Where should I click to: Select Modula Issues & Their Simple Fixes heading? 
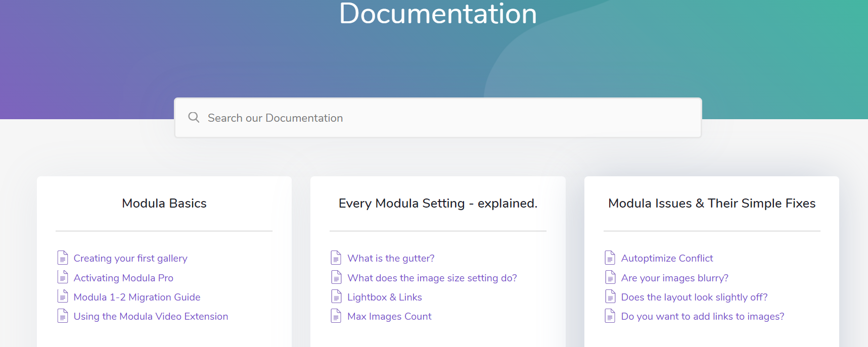(x=712, y=204)
